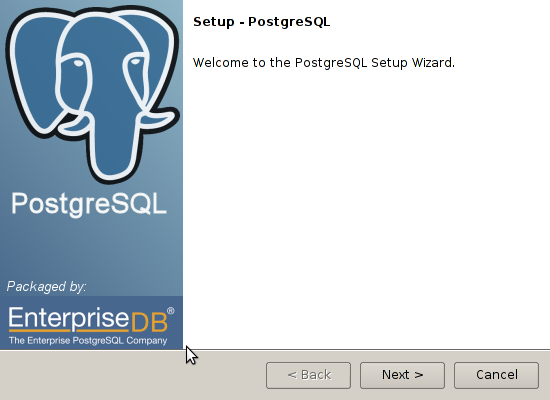Click the 'Packaged by:' label

point(46,287)
